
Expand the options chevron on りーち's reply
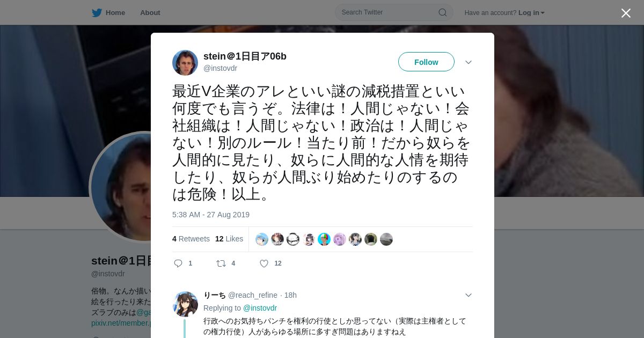coord(469,295)
